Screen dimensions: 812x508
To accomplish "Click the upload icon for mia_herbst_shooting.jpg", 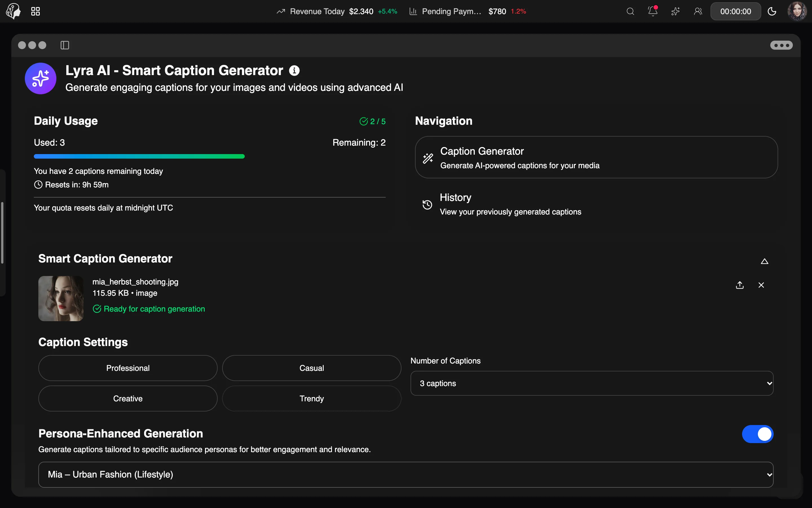I will point(740,285).
